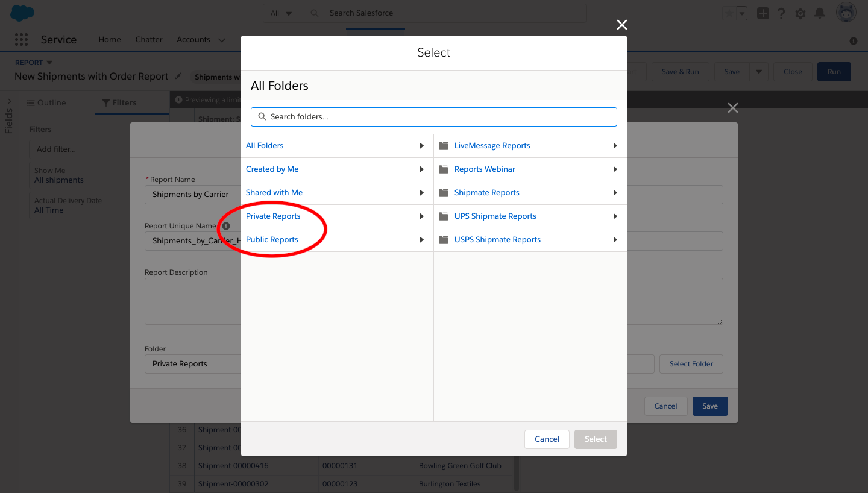Click the Search folders input field
The width and height of the screenshot is (868, 493).
click(434, 117)
